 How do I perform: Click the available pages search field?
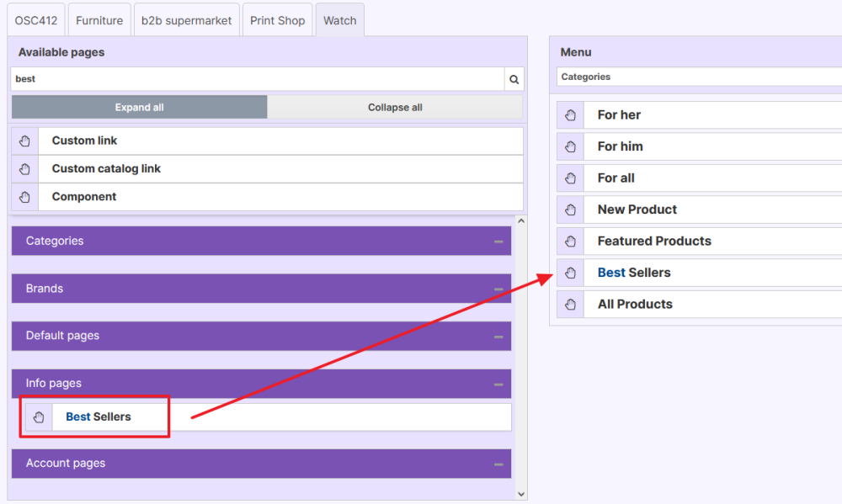pos(257,79)
